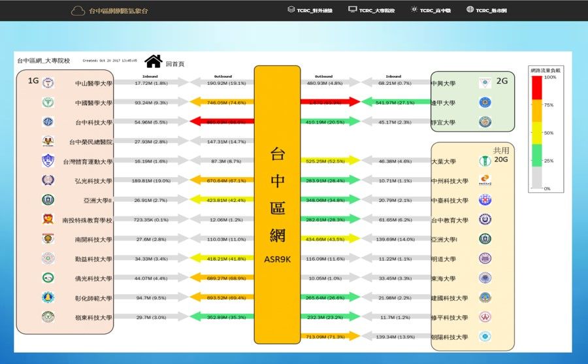Click the 中山醫學大學 logo

48,82
